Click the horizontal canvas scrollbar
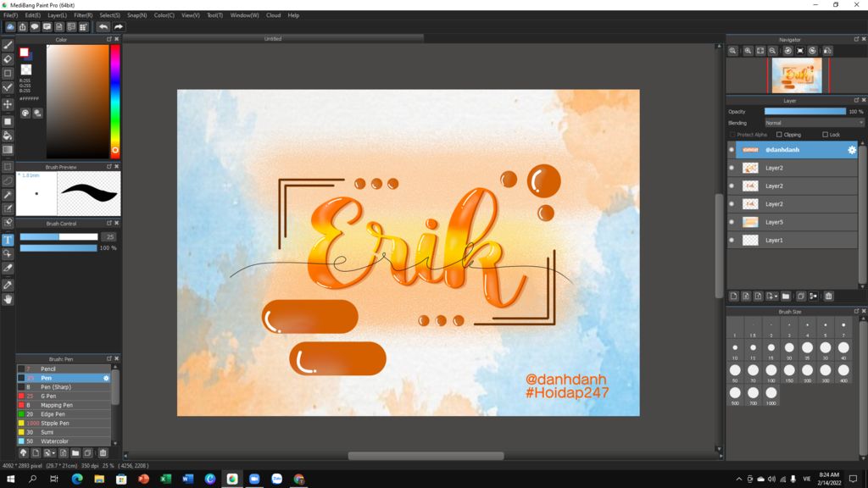Screen dimensions: 868x488 point(426,456)
